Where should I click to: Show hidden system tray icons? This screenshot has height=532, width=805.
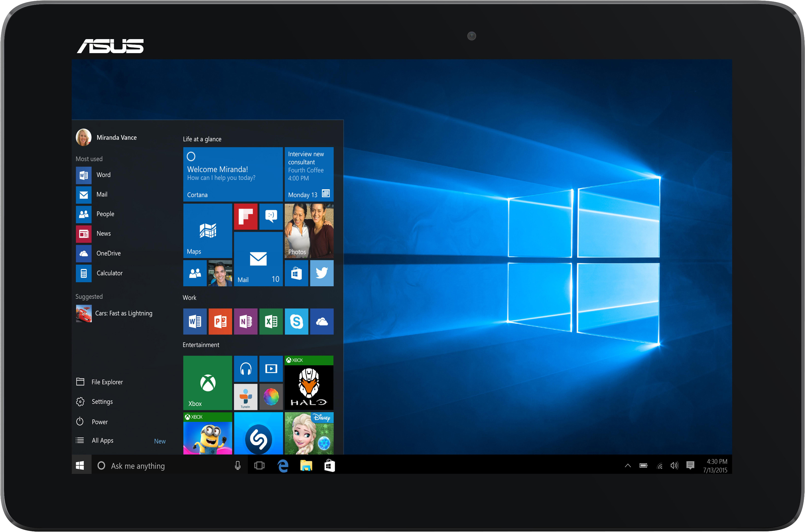[x=628, y=466]
